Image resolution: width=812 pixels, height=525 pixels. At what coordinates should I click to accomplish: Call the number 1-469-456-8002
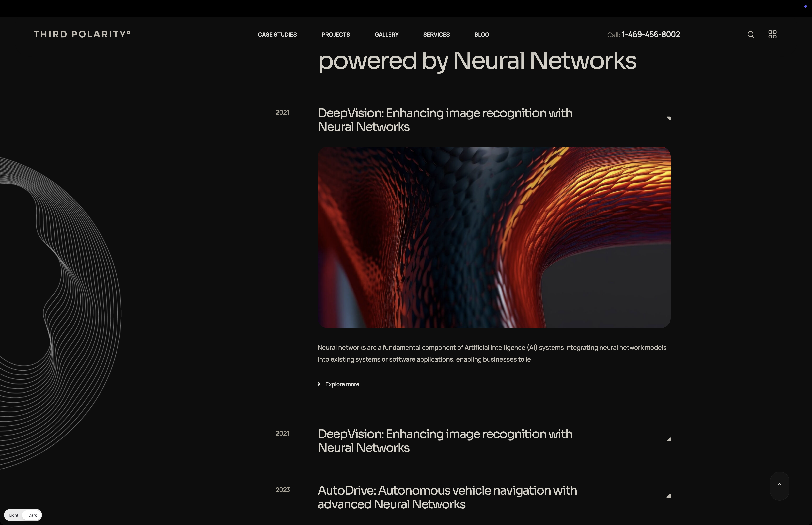(x=651, y=34)
